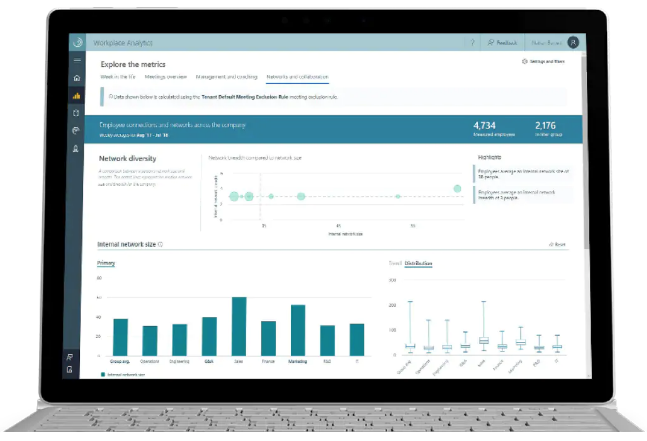Click the 4,734 measured employees value
Image resolution: width=647 pixels, height=441 pixels.
(x=484, y=125)
